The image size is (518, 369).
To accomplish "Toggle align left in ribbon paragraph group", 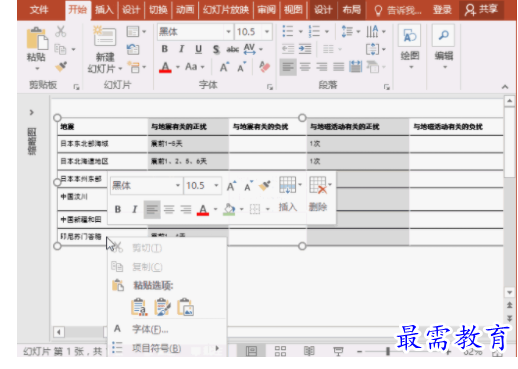I will click(288, 67).
